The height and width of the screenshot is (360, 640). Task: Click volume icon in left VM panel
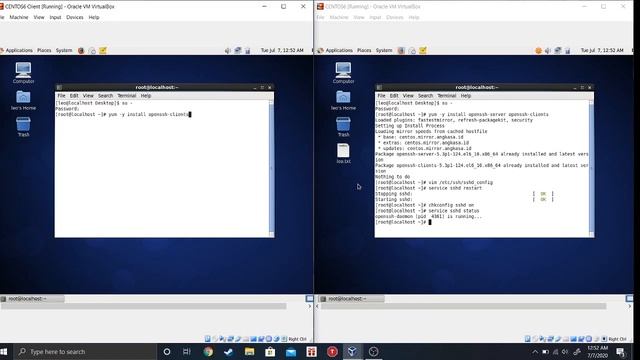(x=227, y=51)
